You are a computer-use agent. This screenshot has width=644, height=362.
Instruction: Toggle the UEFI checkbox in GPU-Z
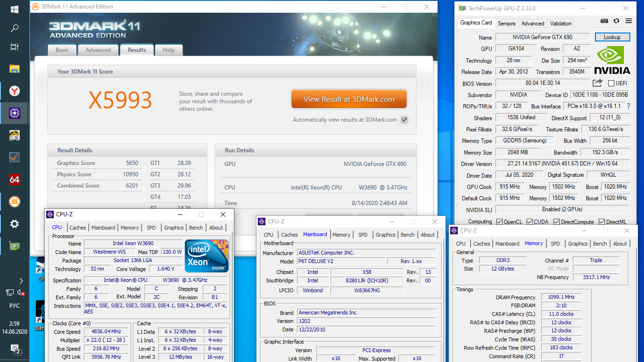tap(611, 83)
